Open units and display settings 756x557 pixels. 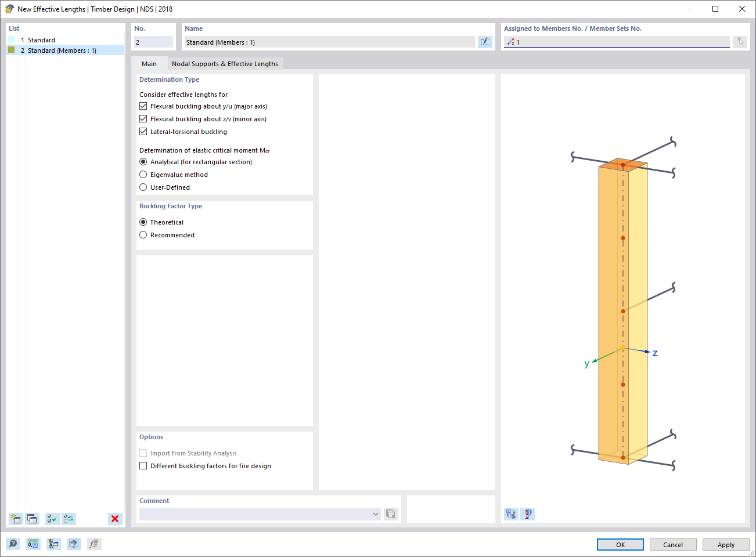(x=53, y=544)
